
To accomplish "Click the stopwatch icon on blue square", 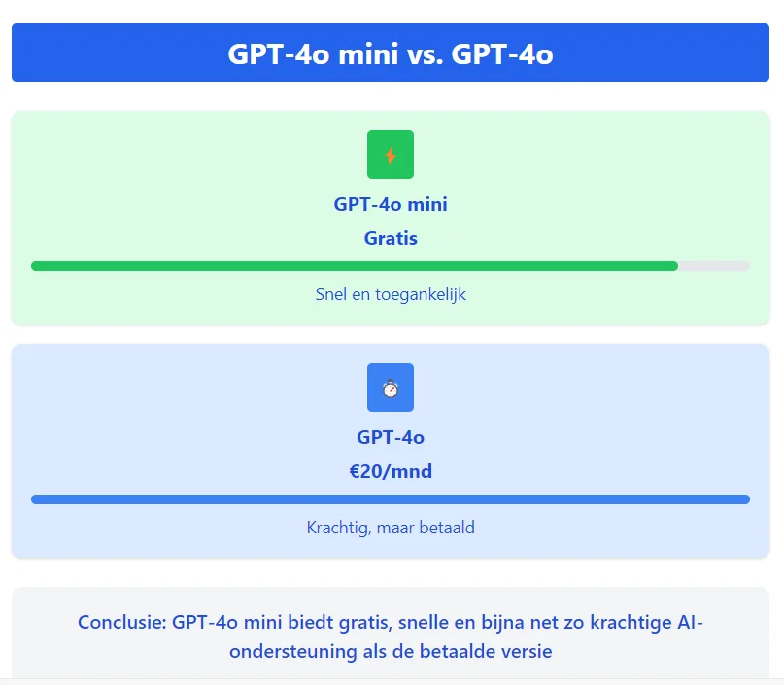I will (x=390, y=388).
